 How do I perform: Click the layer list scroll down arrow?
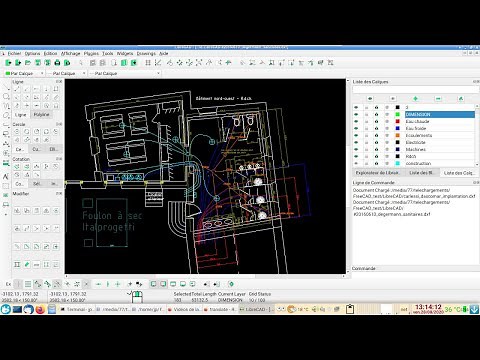[x=477, y=164]
